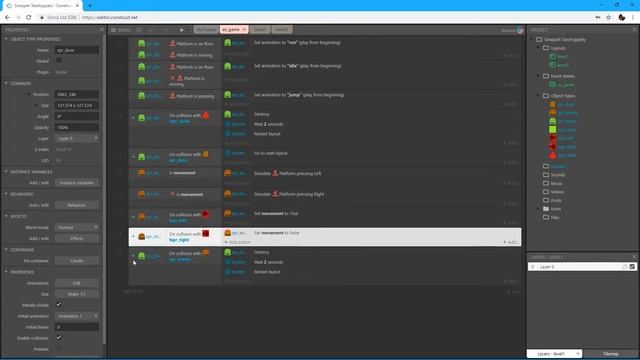Viewport: 640px width, 360px height.
Task: Open the Layer dropdown in Common properties
Action: point(77,138)
